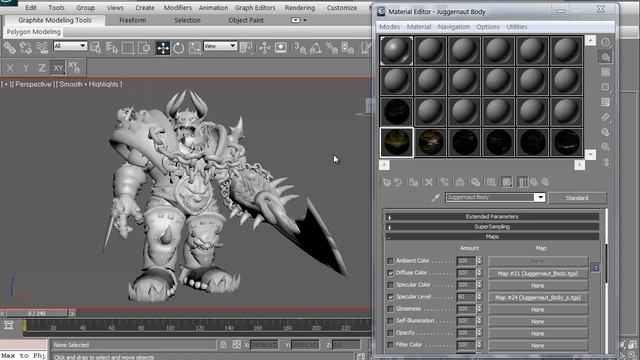640x360 pixels.
Task: Open the Modifiers menu
Action: [178, 8]
